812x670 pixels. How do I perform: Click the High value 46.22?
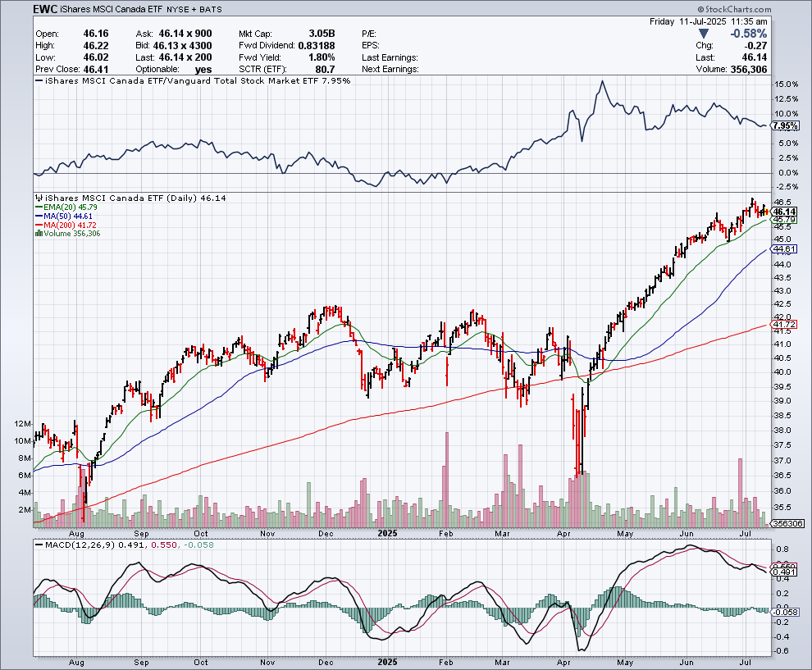pos(96,46)
